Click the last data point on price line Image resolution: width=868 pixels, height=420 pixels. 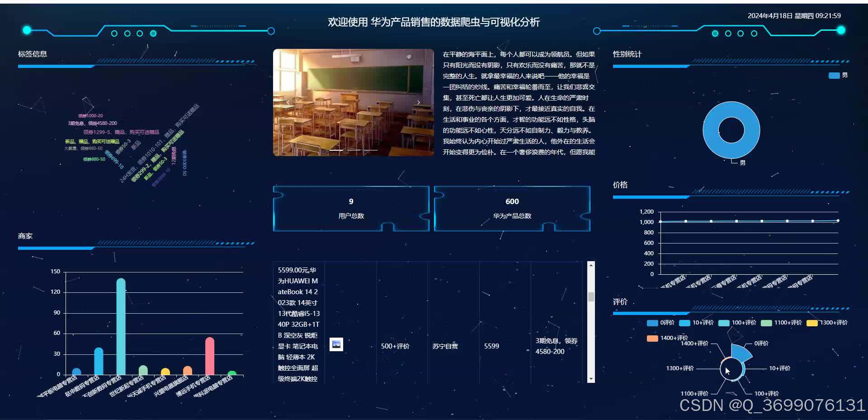point(838,220)
